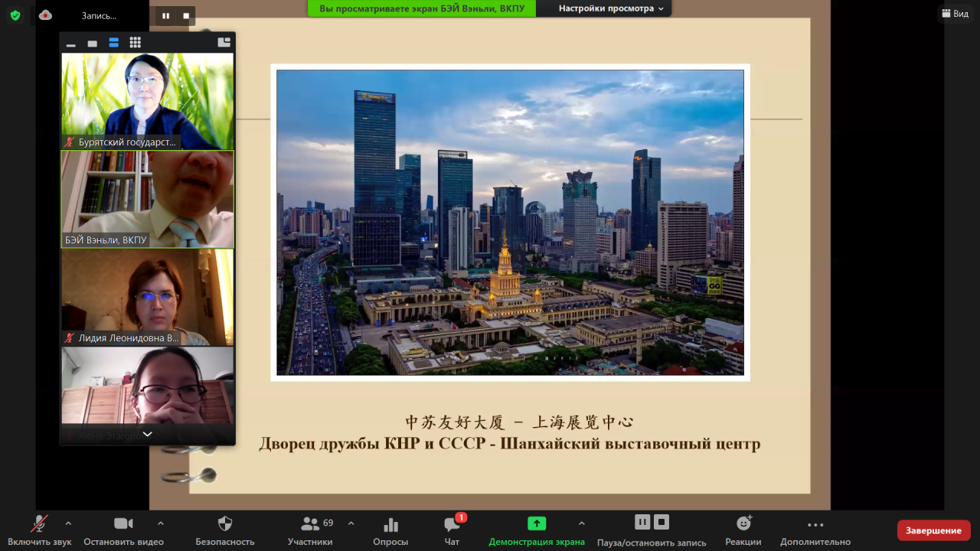Pause recording in bottom toolbar
Screen dimensions: 980x551
click(x=642, y=522)
